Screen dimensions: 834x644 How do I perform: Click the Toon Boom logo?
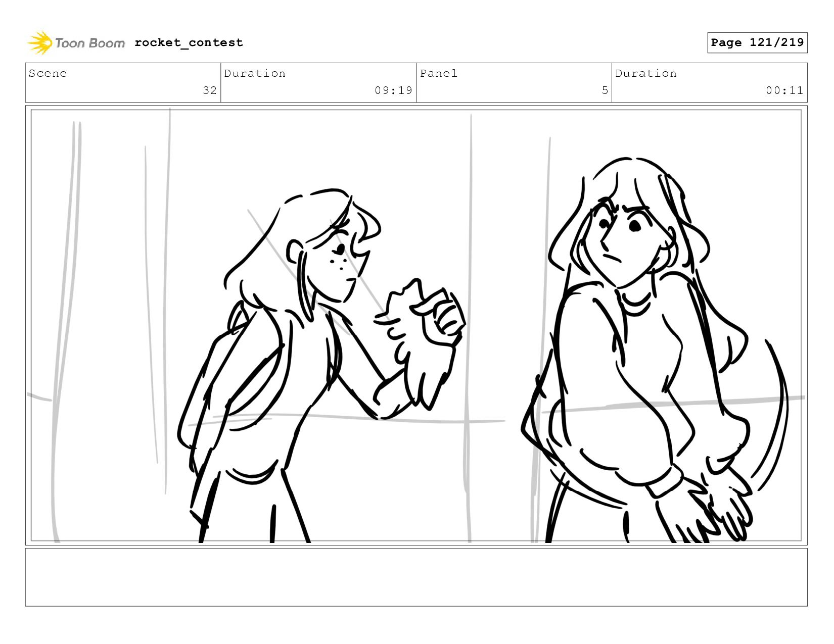(x=76, y=43)
